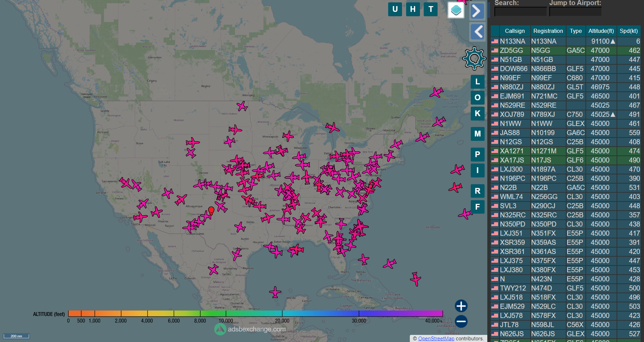Click the F follow button
The height and width of the screenshot is (342, 644).
click(x=478, y=207)
